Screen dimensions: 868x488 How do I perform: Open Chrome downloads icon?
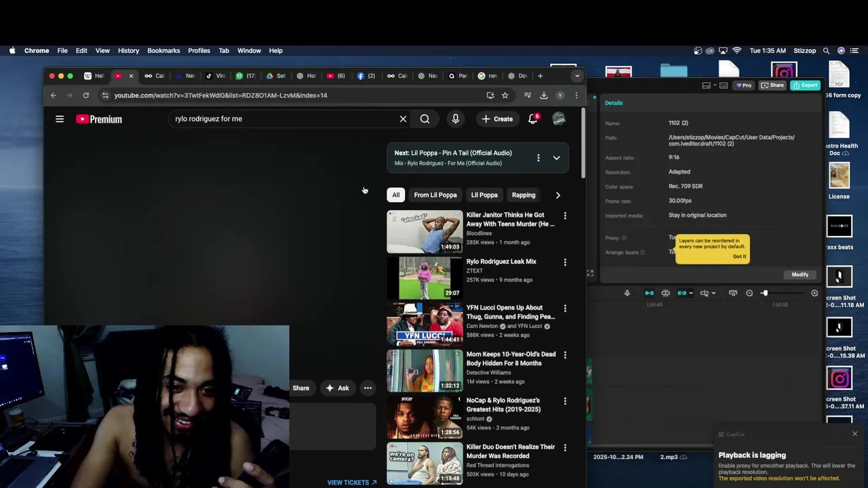click(544, 96)
